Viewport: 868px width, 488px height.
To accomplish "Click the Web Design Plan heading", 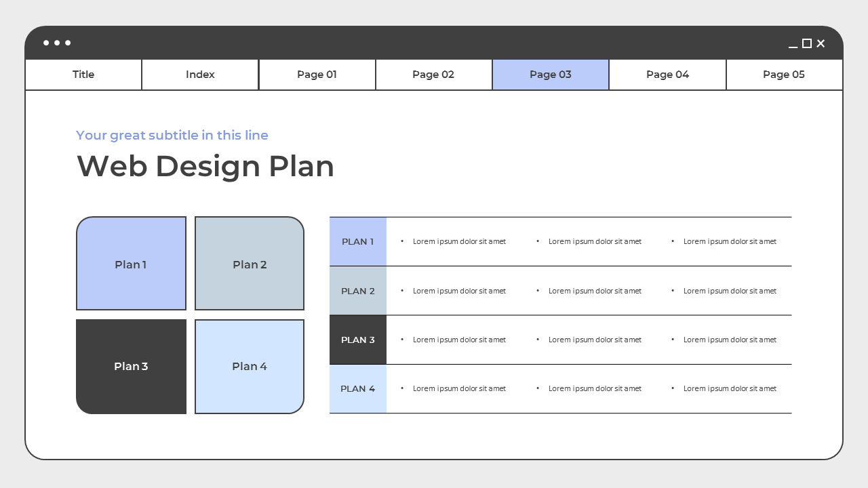I will coord(205,166).
